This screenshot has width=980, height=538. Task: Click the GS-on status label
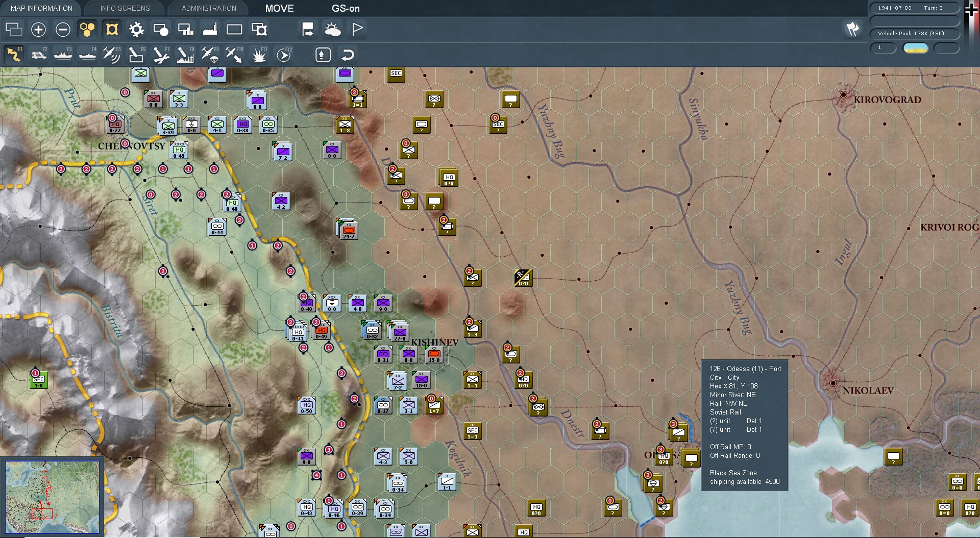(346, 8)
